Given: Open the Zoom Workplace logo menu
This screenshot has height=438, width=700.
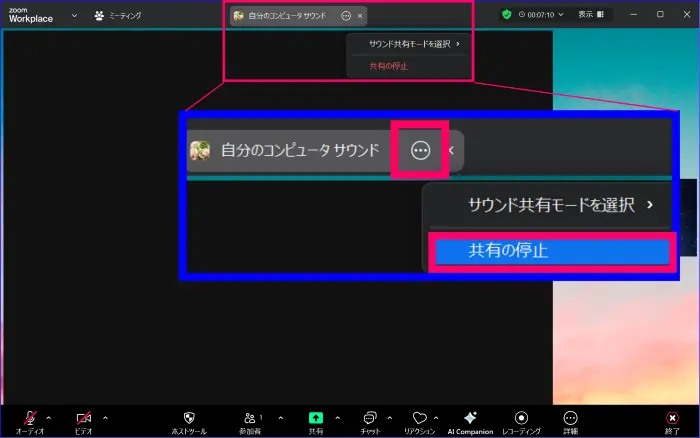Looking at the screenshot, I should tap(31, 15).
